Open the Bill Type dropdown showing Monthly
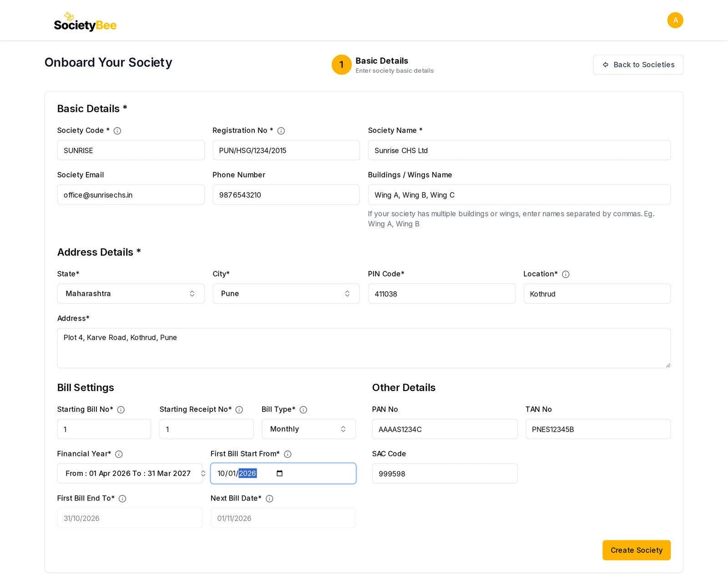The height and width of the screenshot is (577, 728). click(x=308, y=429)
